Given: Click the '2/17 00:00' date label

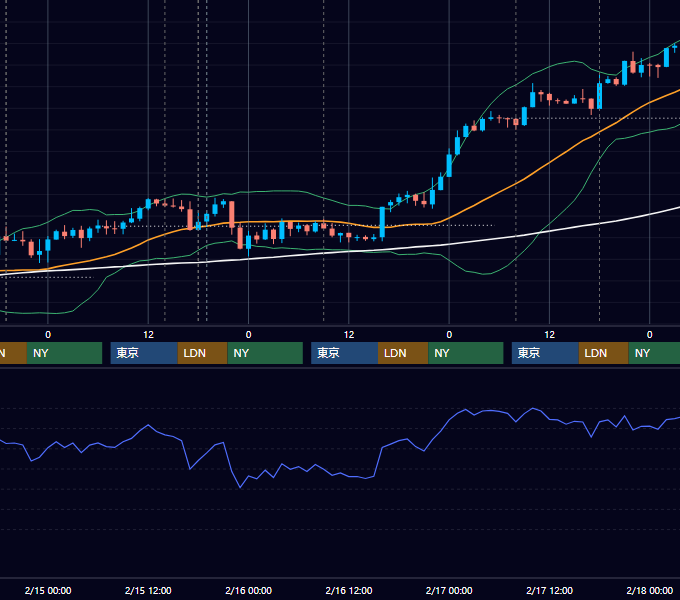Looking at the screenshot, I should pyautogui.click(x=449, y=590).
